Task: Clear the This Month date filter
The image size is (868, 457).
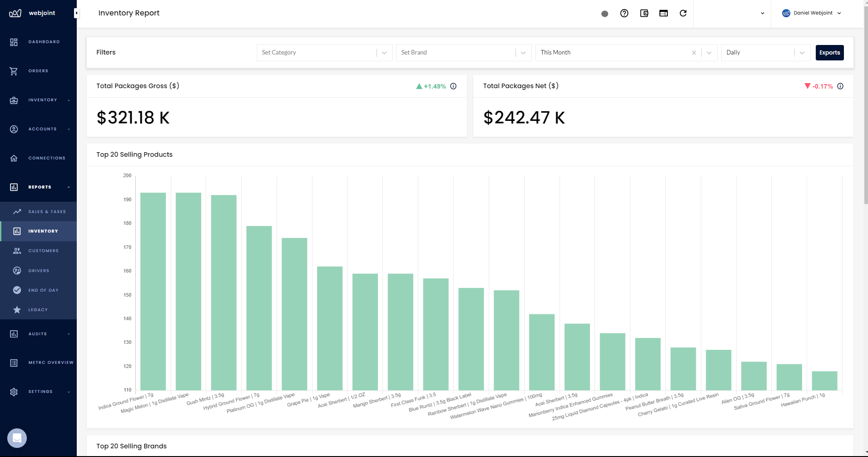Action: pyautogui.click(x=694, y=53)
